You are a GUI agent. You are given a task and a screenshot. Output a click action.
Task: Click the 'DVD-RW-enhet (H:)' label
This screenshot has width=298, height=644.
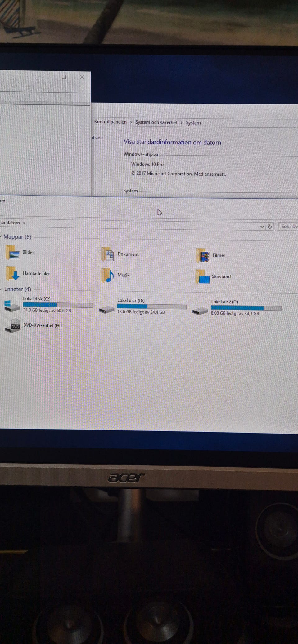pos(43,325)
